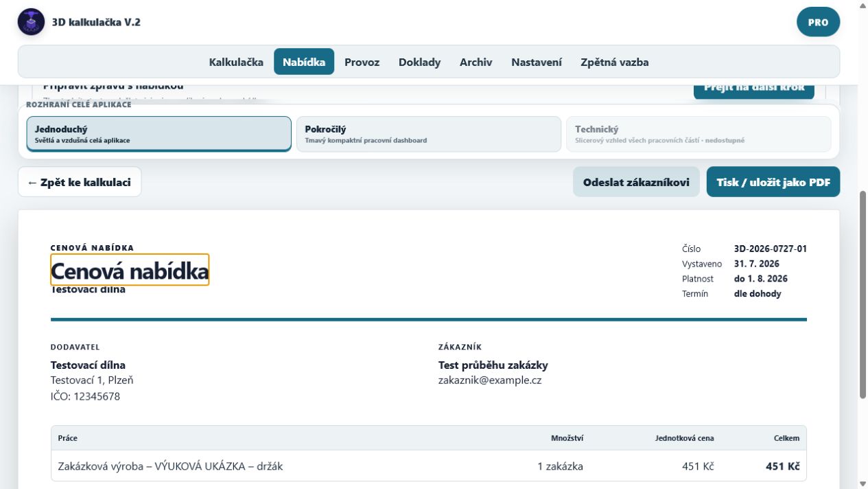
Task: Open the Kalkulačka tab
Action: point(236,62)
